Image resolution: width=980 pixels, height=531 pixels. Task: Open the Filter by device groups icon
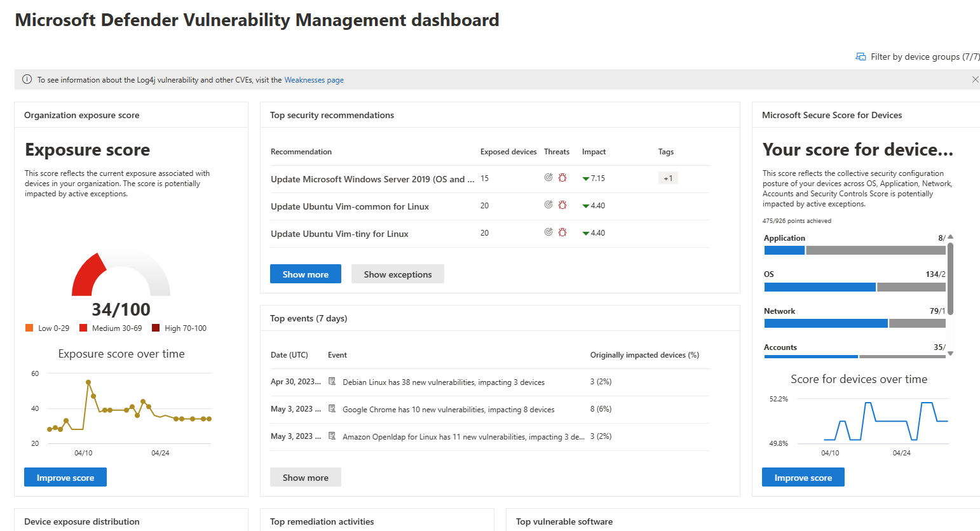click(861, 57)
